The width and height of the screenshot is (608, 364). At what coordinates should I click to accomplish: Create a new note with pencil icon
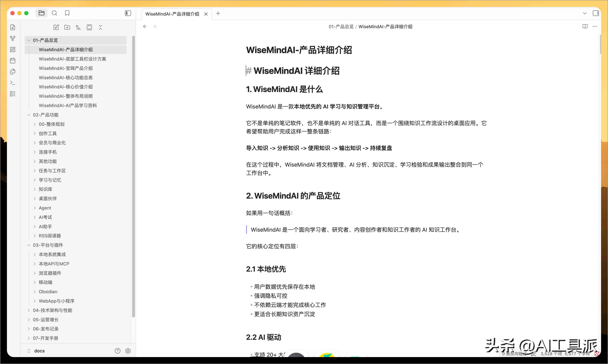(56, 27)
